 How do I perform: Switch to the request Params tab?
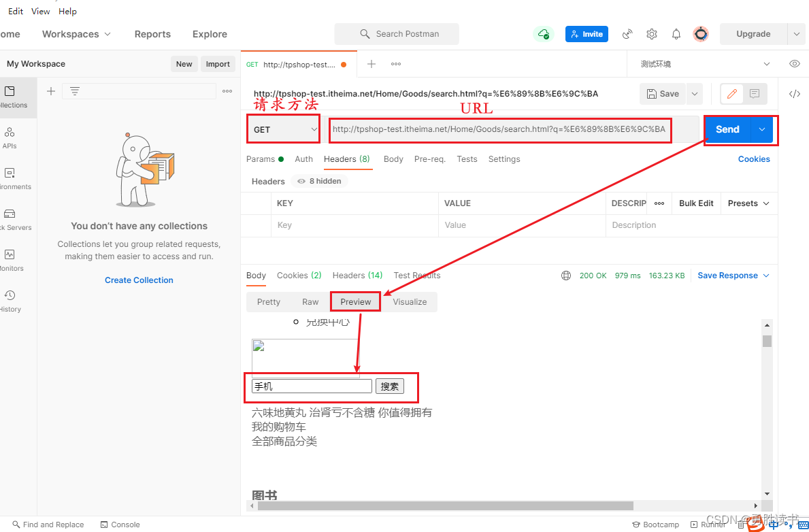265,159
